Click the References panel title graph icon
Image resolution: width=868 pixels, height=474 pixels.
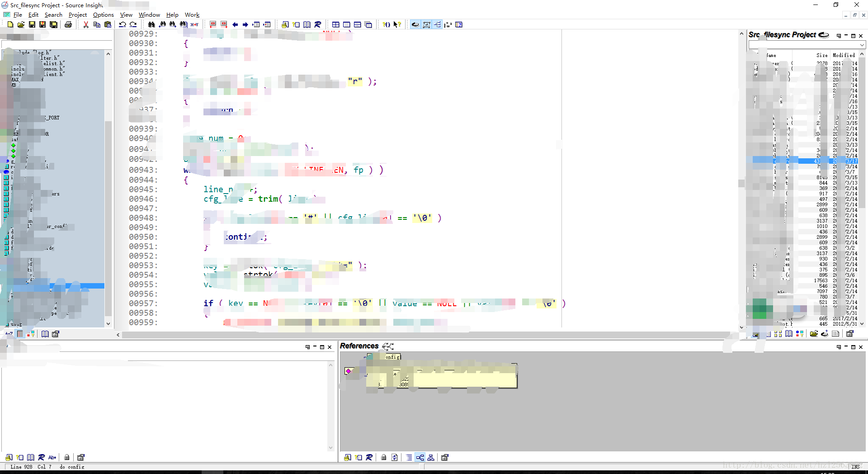click(388, 346)
